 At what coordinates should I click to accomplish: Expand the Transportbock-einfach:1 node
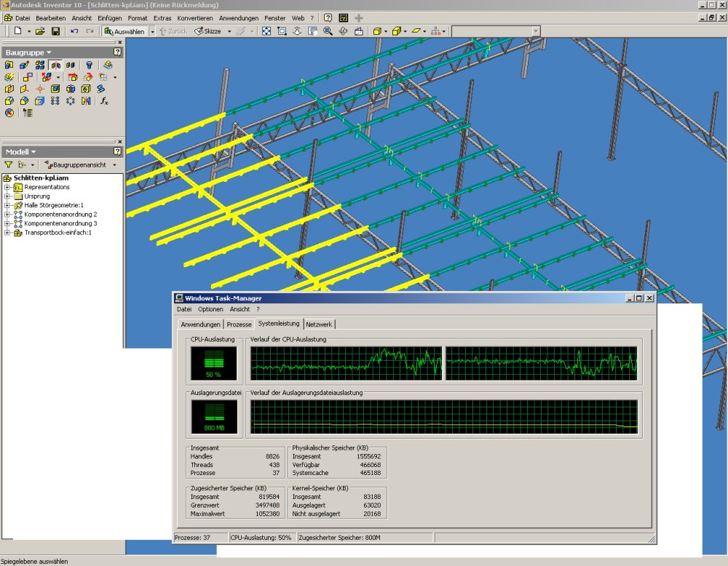7,233
